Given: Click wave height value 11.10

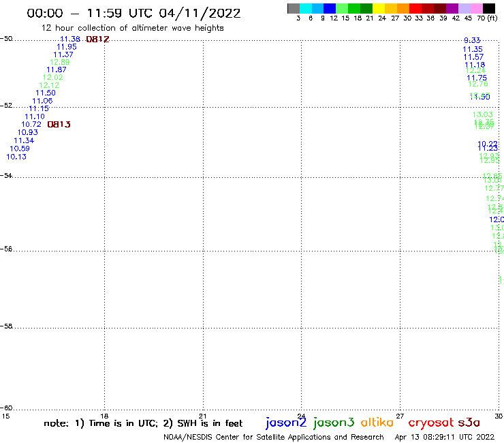Looking at the screenshot, I should click(35, 117).
